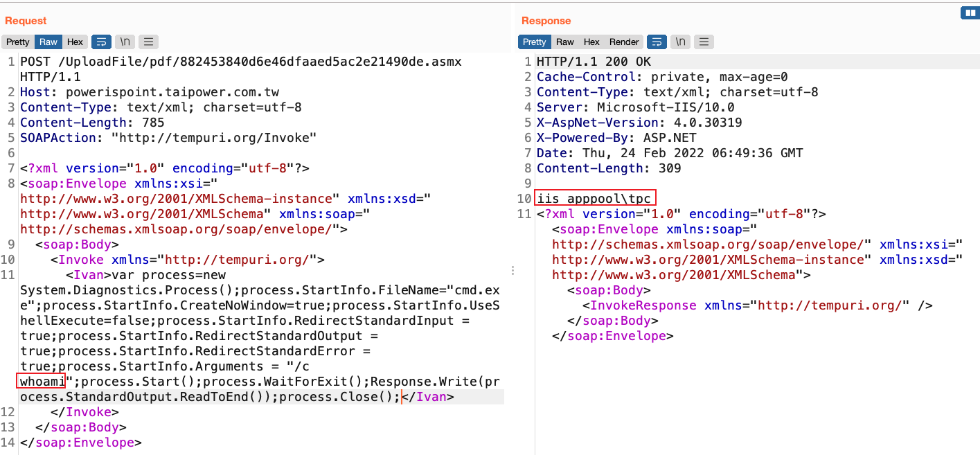
Task: Click the Host: powerispoint.taipower.com.tw header
Action: [150, 92]
